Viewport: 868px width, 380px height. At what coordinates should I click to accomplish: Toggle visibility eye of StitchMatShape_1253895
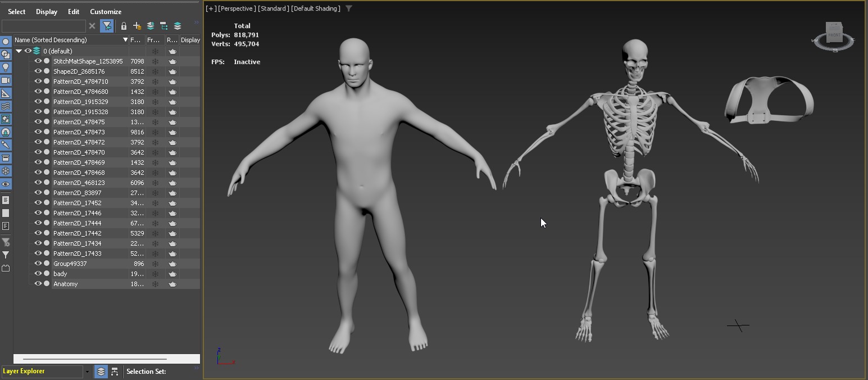pos(38,61)
